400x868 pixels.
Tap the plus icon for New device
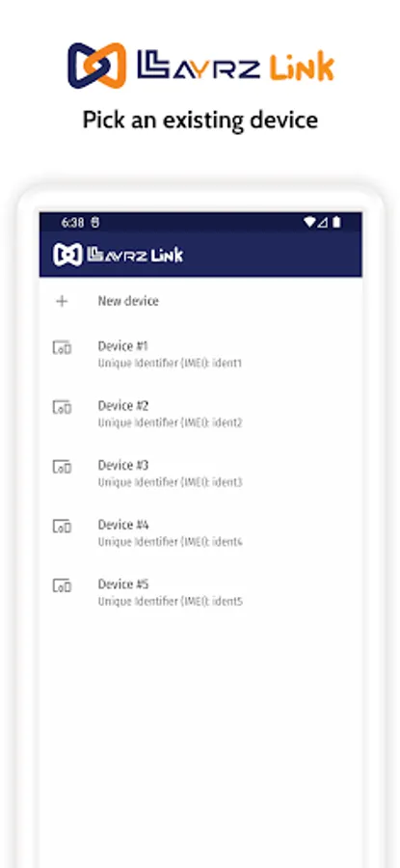pyautogui.click(x=62, y=301)
